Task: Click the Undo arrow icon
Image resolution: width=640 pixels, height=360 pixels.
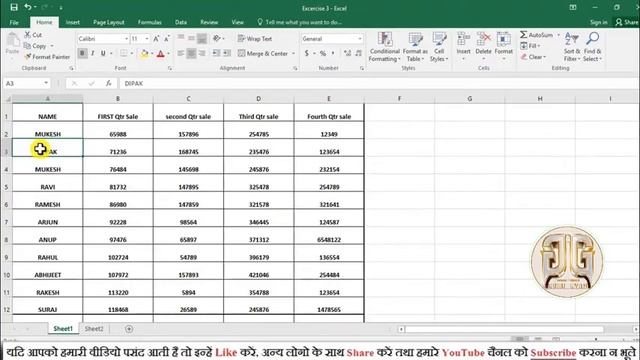Action: 28,7
